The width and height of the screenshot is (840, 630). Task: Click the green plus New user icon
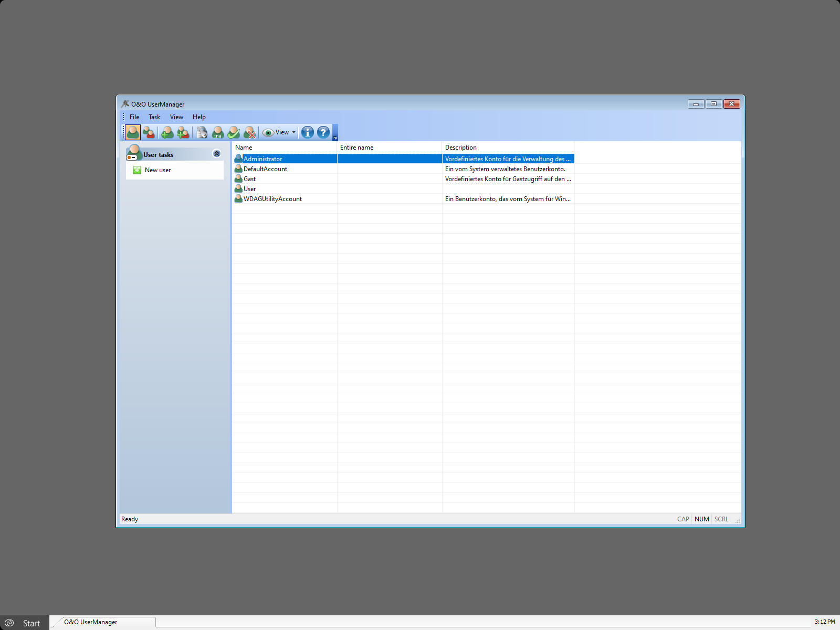pos(137,170)
